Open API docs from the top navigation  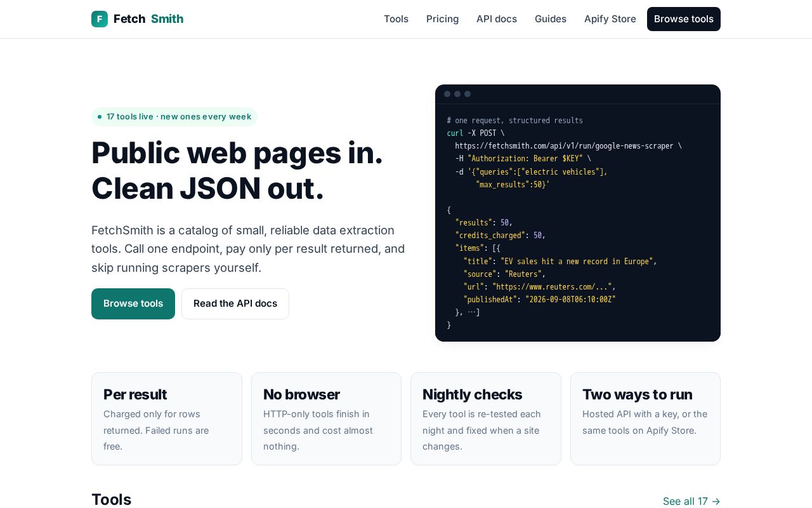[x=497, y=19]
